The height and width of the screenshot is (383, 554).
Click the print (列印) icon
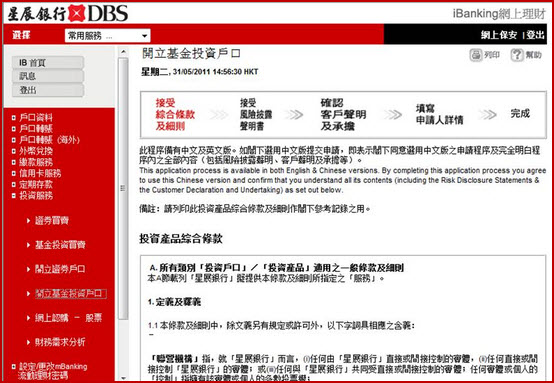[x=476, y=55]
